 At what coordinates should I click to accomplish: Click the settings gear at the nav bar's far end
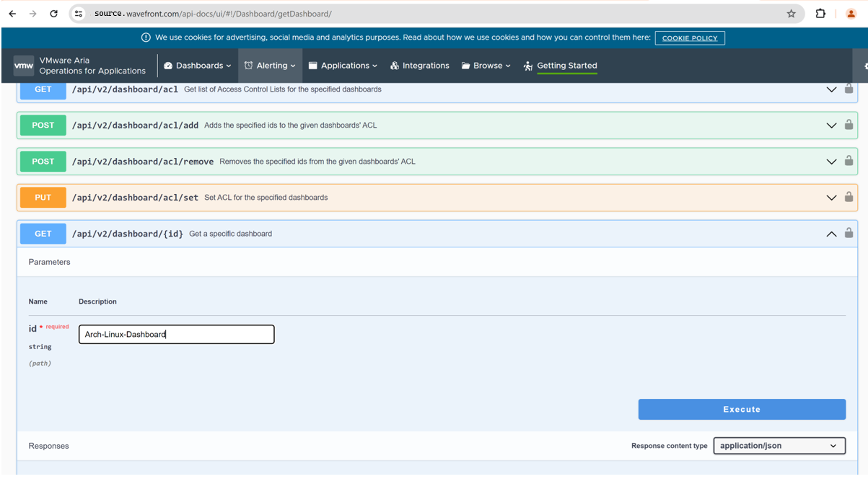point(865,66)
